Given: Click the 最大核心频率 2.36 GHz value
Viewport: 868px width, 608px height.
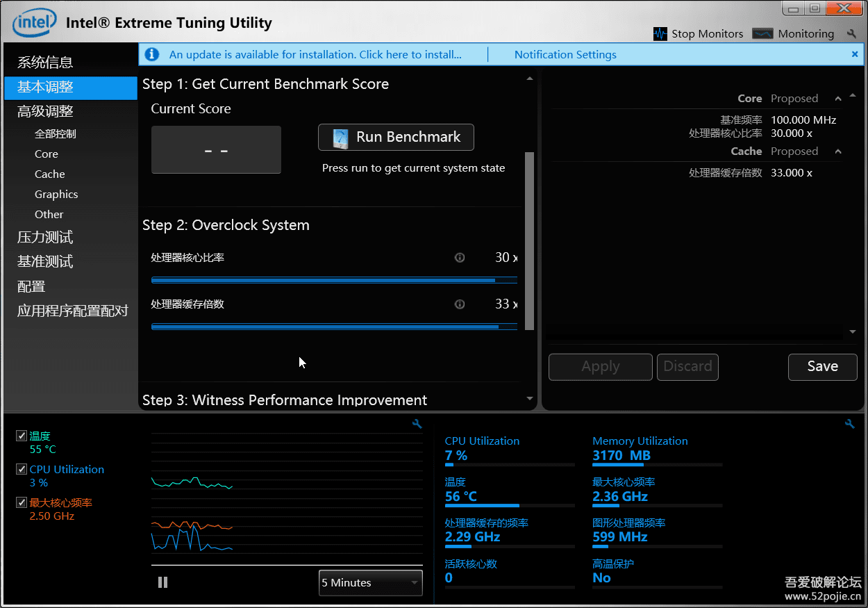Looking at the screenshot, I should tap(620, 497).
